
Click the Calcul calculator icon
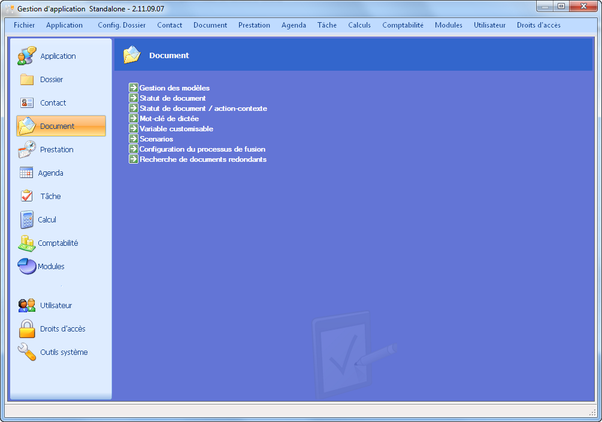[27, 219]
